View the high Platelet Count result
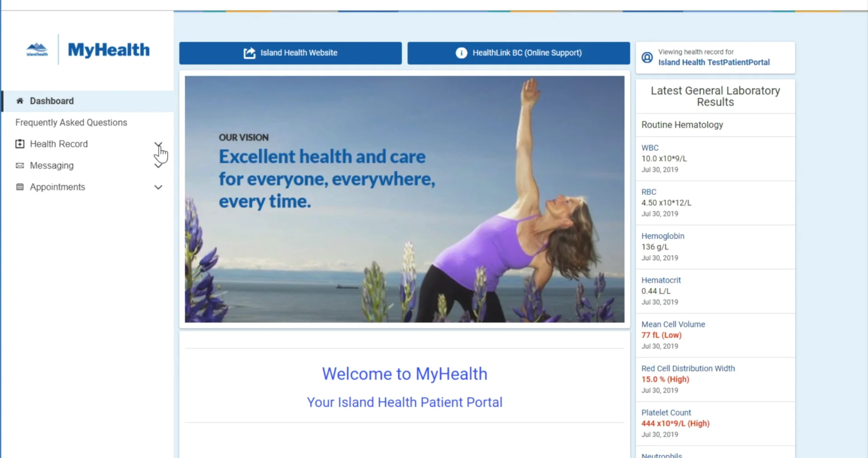 pos(666,412)
